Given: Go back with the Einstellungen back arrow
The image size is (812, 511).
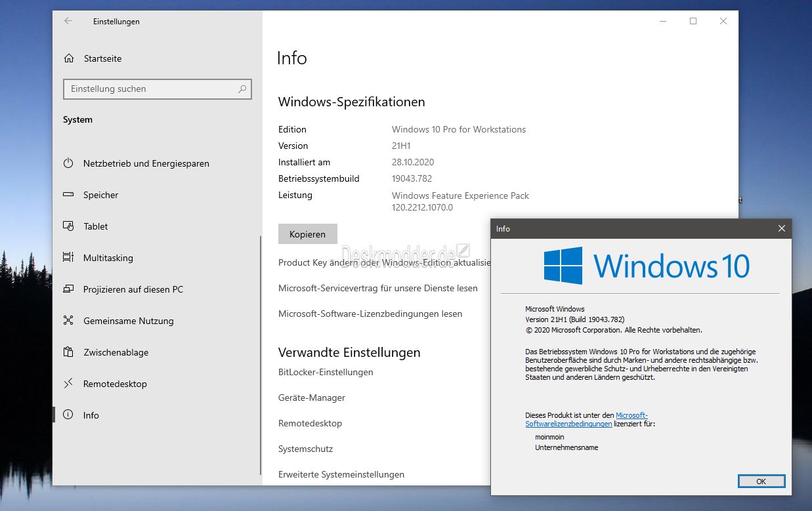Looking at the screenshot, I should point(68,21).
